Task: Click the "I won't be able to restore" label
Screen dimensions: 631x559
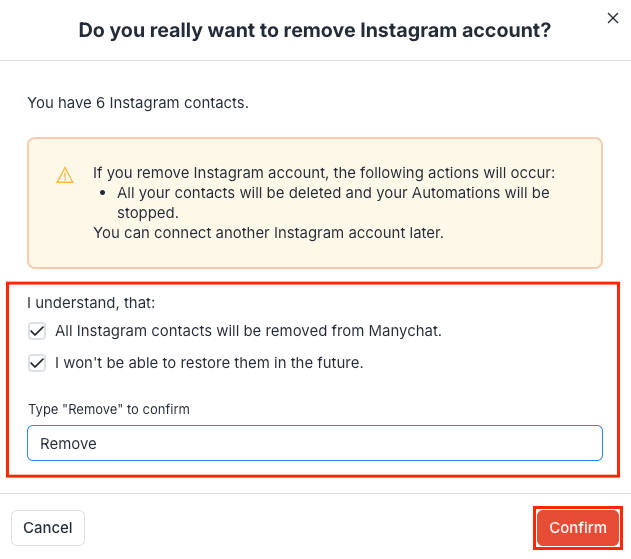Action: [209, 363]
